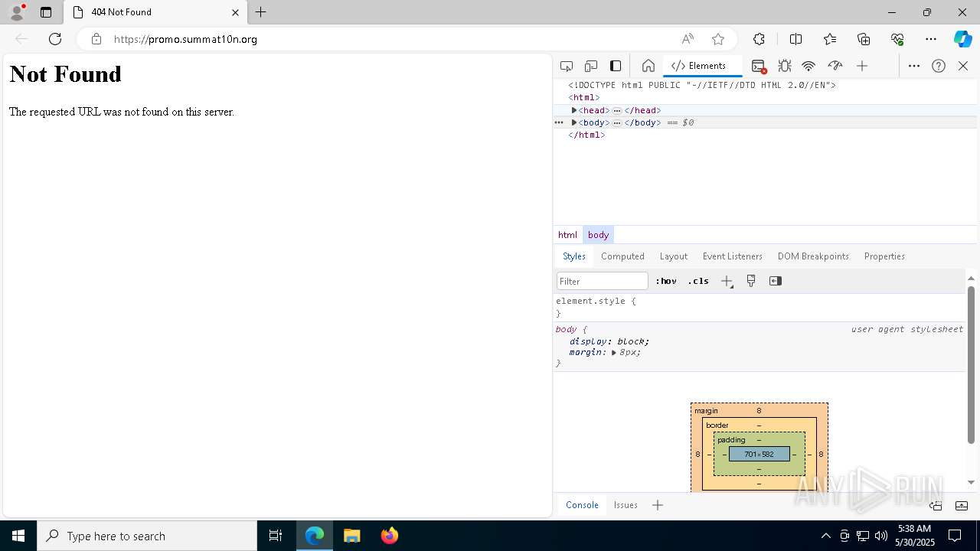Toggle the :hov element state panel
This screenshot has height=551, width=980.
coord(666,281)
